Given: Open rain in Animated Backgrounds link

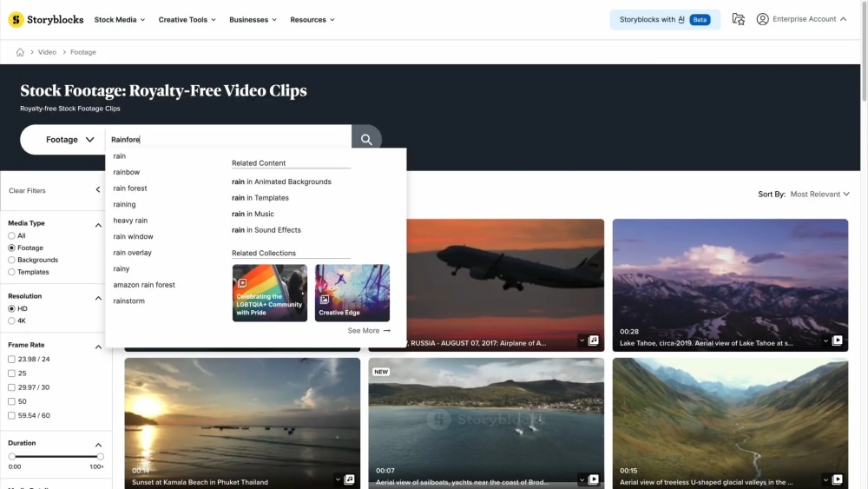Looking at the screenshot, I should (281, 182).
